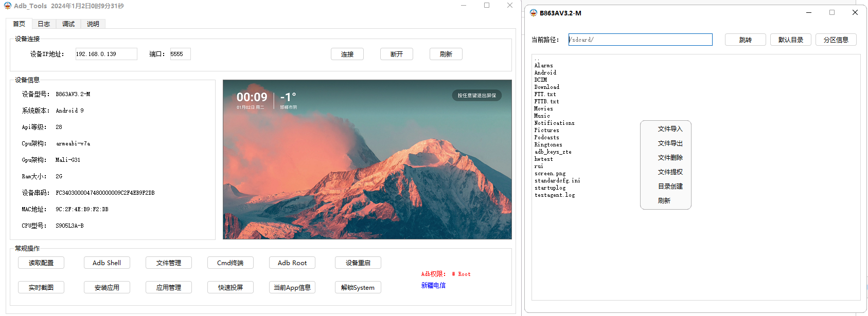Choose 文件删除 from context menu
Image resolution: width=868 pixels, height=316 pixels.
coord(670,158)
